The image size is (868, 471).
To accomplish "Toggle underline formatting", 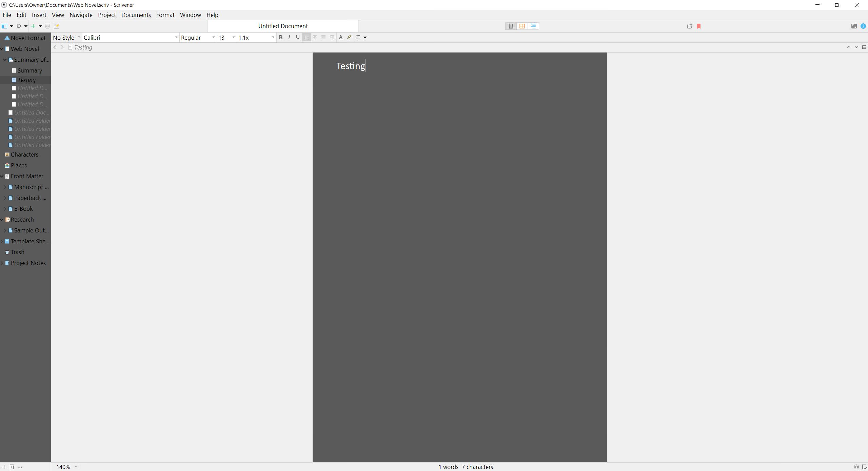I will click(x=297, y=37).
